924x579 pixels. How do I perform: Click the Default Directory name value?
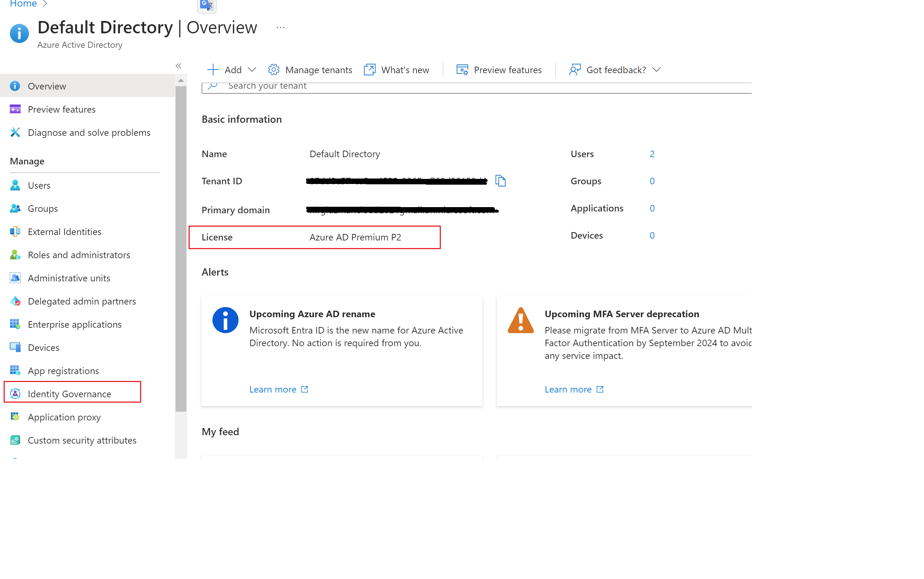(345, 154)
